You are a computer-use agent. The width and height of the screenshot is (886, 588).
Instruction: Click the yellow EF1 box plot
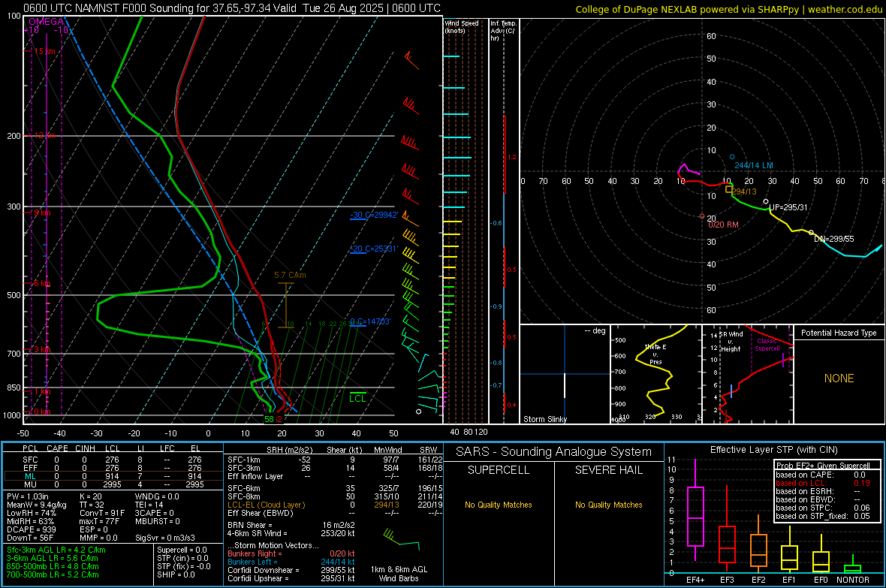[x=789, y=548]
